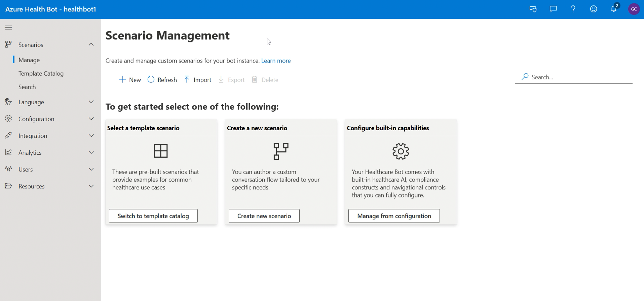644x301 pixels.
Task: Expand the Configuration section
Action: [x=50, y=119]
